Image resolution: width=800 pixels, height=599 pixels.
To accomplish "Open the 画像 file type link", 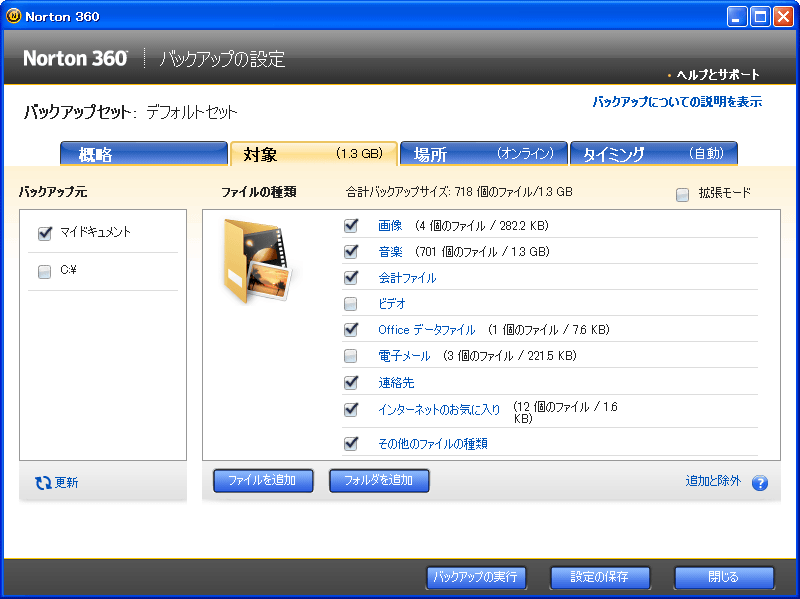I will [x=390, y=226].
